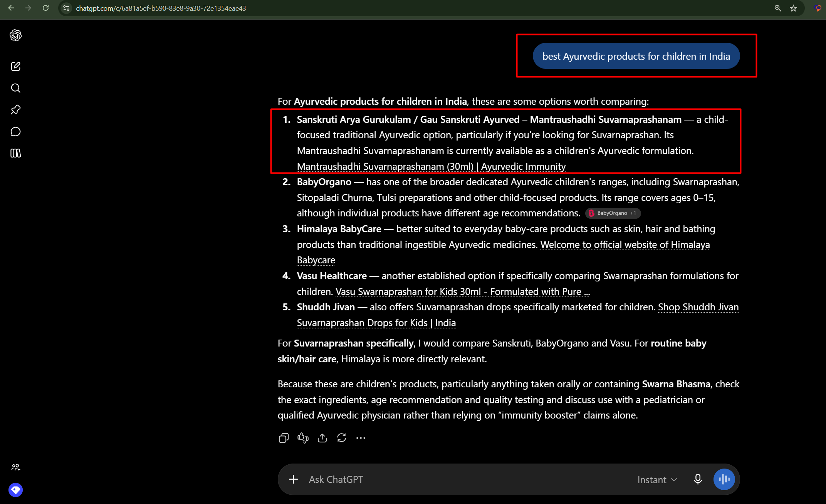Open Vasu Swarnaprashan for Kids 30ml link

[x=462, y=291]
